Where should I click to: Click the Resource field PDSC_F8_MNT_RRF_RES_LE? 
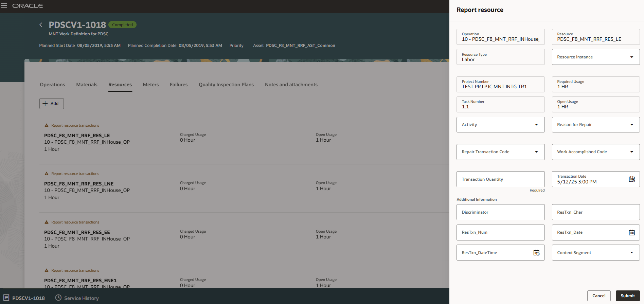(596, 37)
